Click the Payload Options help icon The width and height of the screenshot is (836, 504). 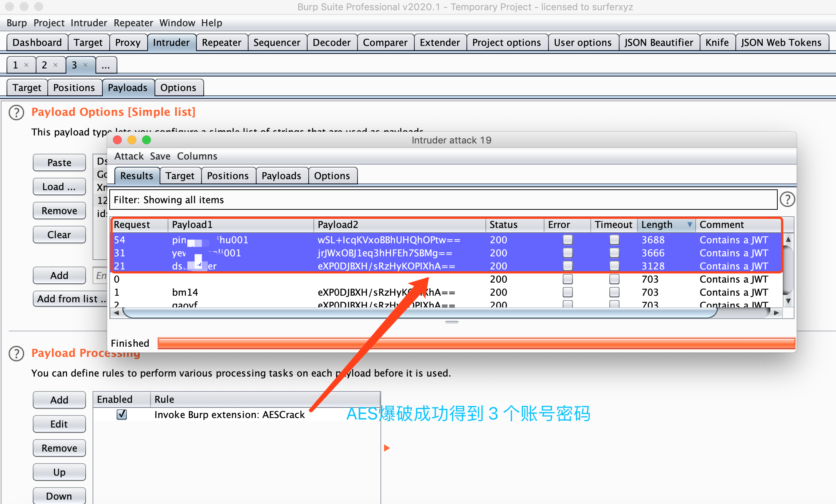pos(16,113)
